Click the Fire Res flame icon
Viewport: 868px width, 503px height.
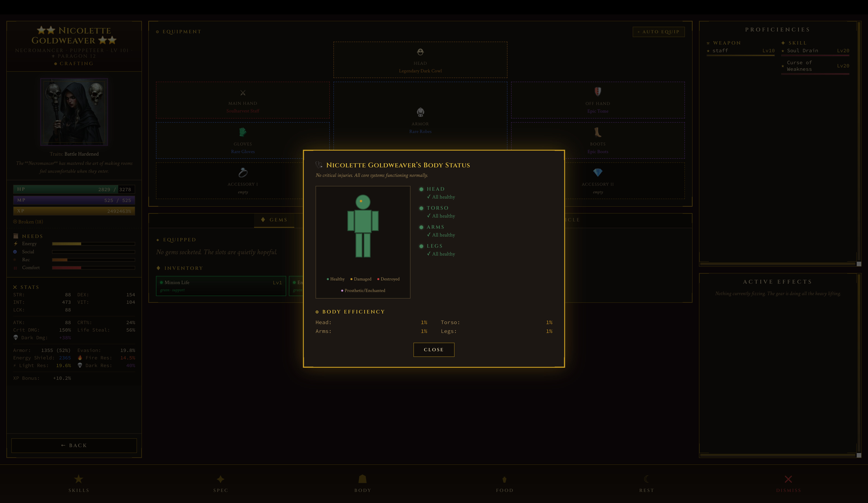coord(80,358)
